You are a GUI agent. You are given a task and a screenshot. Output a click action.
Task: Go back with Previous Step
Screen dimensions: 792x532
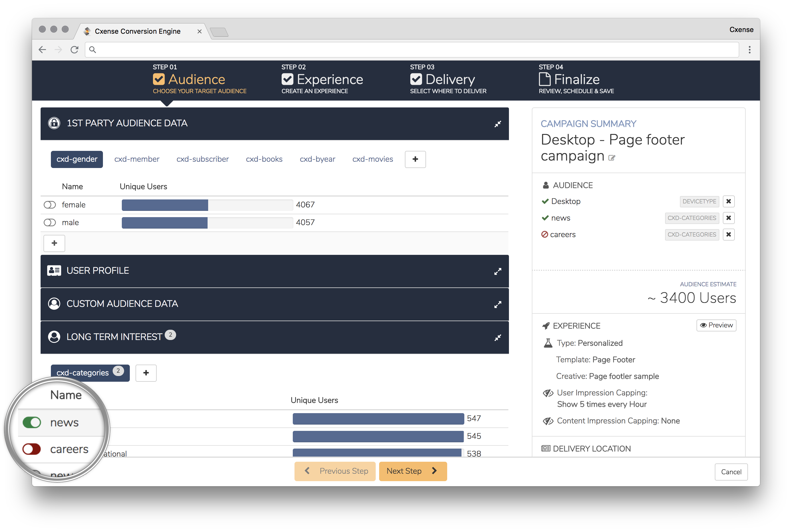335,471
